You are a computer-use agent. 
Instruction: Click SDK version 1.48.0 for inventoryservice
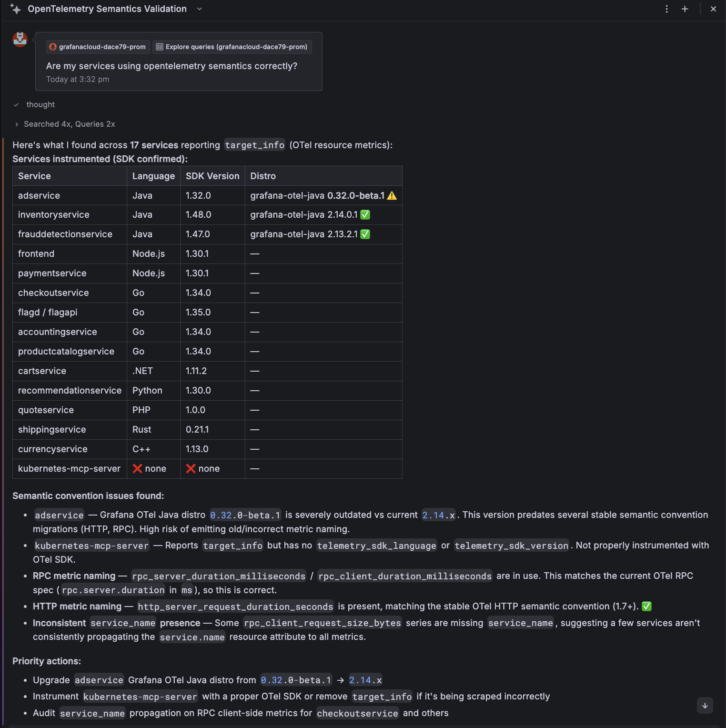pyautogui.click(x=212, y=215)
